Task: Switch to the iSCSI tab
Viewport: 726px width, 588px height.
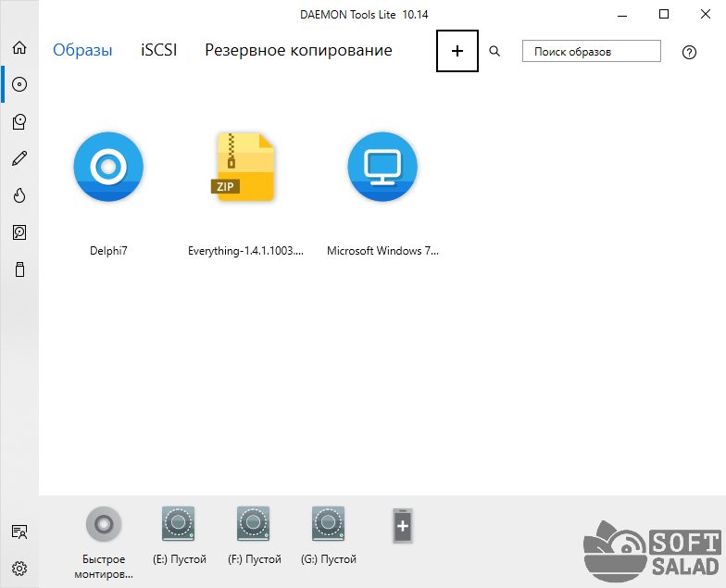Action: click(159, 50)
